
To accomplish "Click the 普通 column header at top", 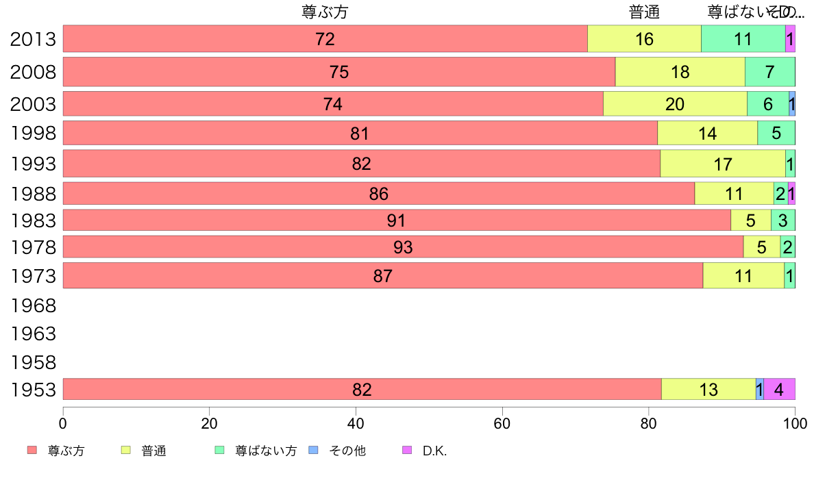I will coord(644,12).
